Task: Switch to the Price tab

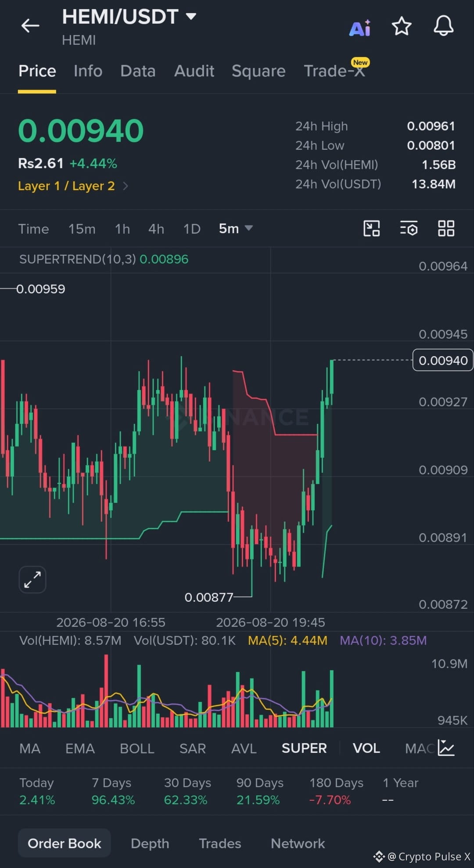Action: (x=37, y=71)
